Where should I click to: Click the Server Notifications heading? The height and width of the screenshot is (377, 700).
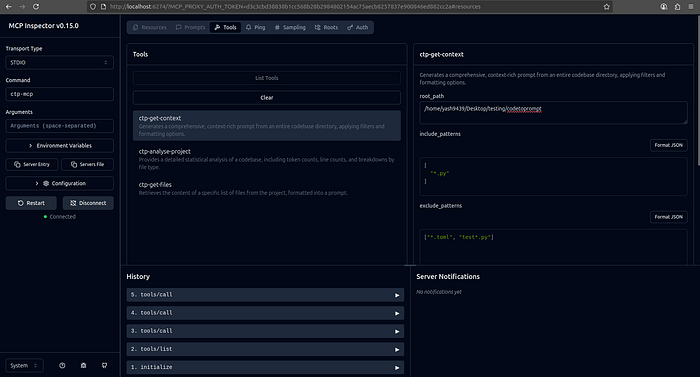pos(448,276)
